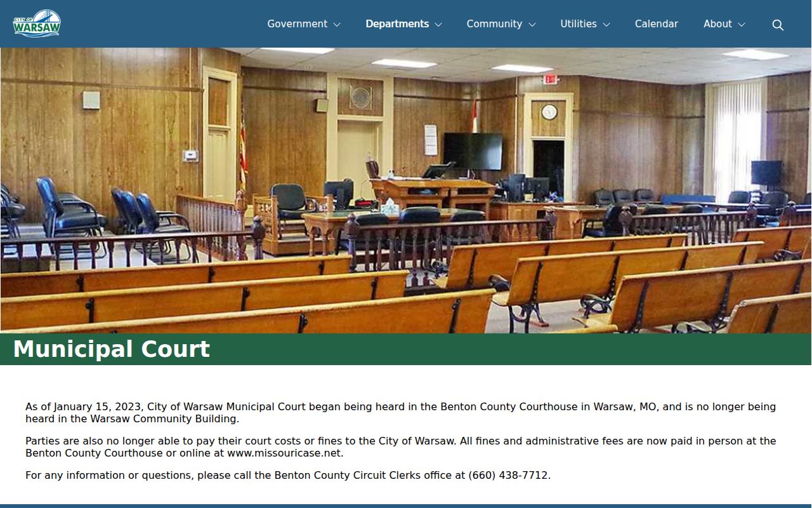Click the Municipal Court heading
The image size is (812, 508).
click(112, 349)
